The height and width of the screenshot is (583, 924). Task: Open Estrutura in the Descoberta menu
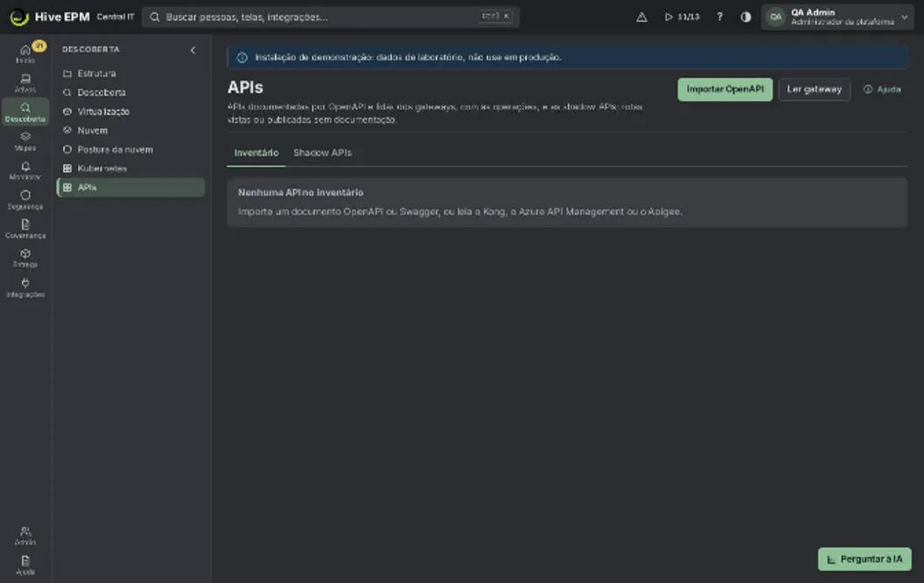click(130, 74)
